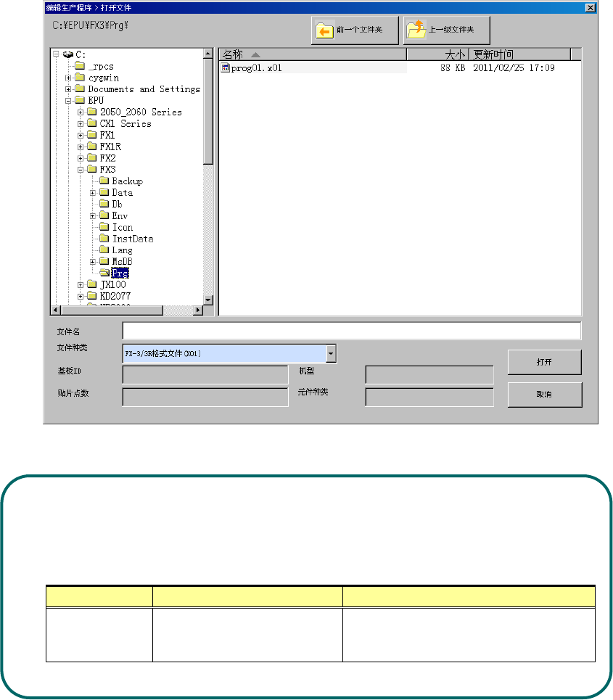Select the Env folder icon
The width and height of the screenshot is (613, 700).
pos(104,215)
